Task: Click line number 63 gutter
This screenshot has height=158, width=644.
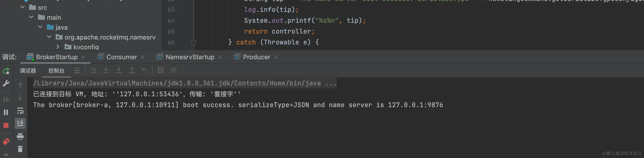Action: click(171, 10)
